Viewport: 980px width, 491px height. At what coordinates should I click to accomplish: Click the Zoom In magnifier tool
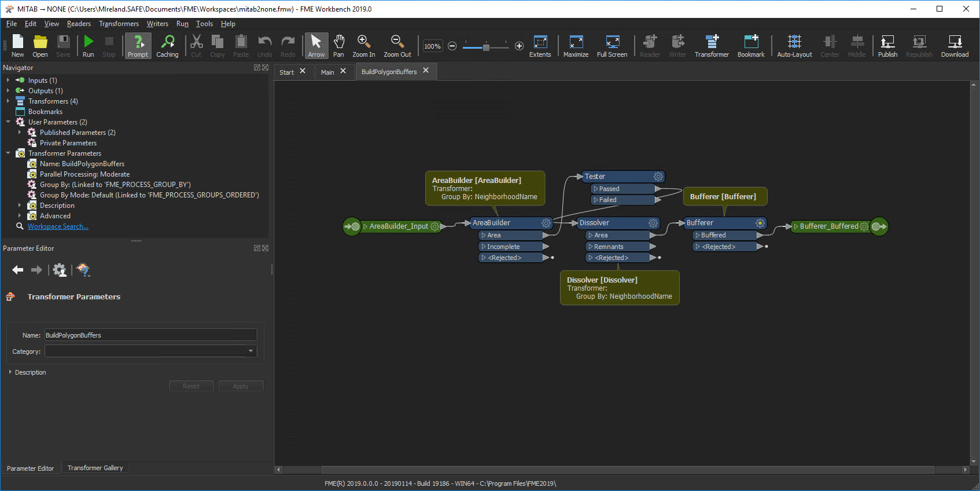[363, 46]
